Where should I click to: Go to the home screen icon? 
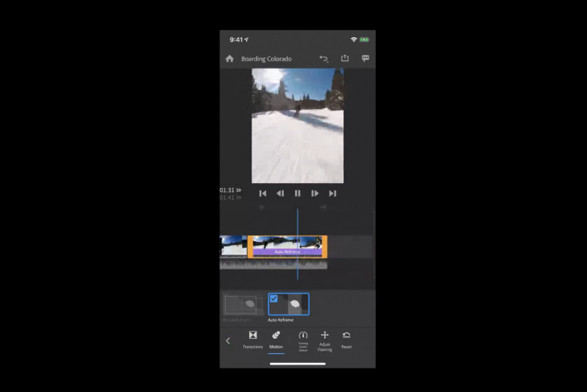pyautogui.click(x=230, y=59)
